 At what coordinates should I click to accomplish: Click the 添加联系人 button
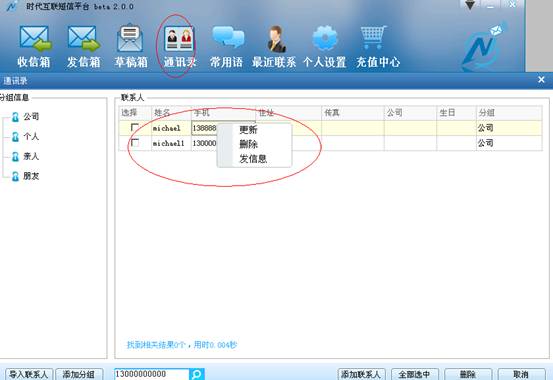click(x=361, y=374)
